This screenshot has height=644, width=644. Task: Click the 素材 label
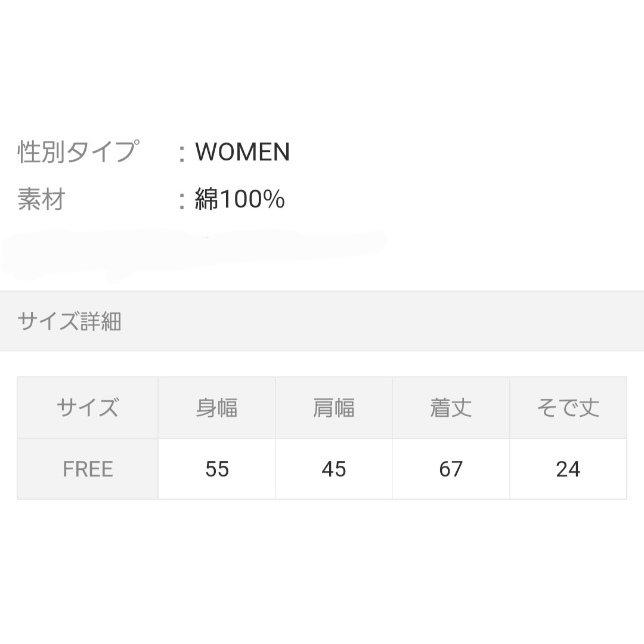[42, 199]
